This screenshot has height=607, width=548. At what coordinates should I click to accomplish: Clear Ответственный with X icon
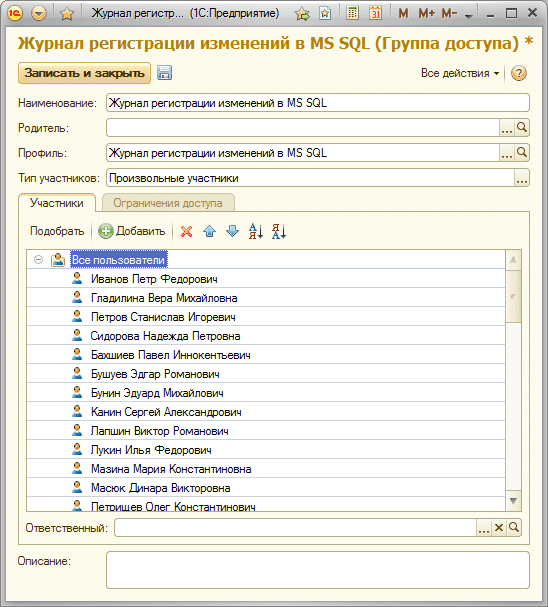(499, 528)
